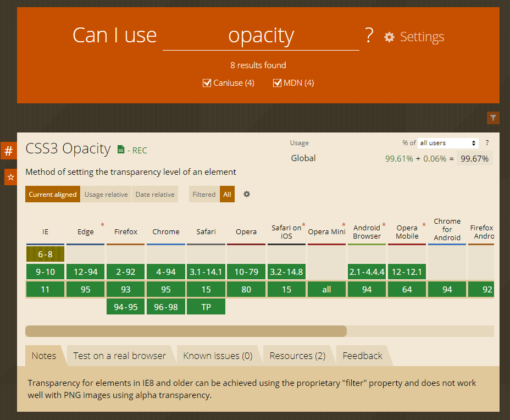Click the Global usage label
Viewport: 510px width, 420px height.
[x=303, y=158]
